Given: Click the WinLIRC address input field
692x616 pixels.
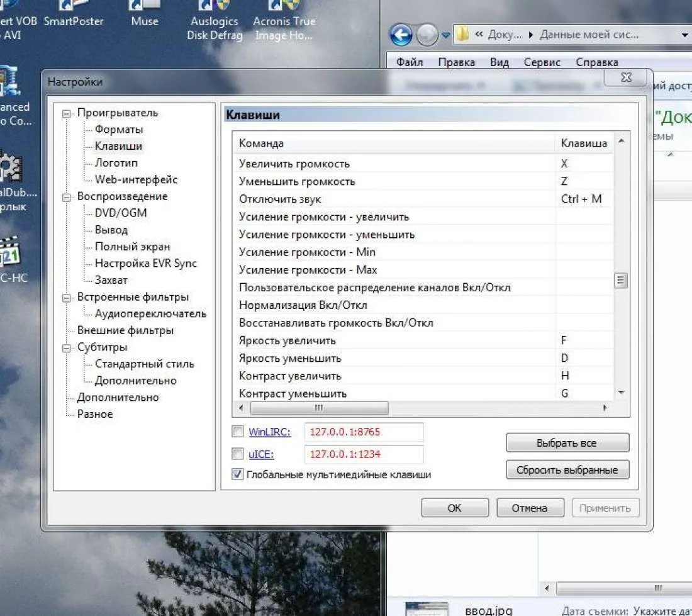Looking at the screenshot, I should point(364,432).
